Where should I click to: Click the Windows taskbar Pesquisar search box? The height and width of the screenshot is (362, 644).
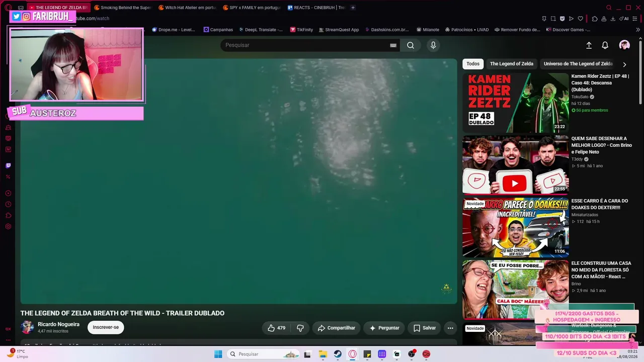click(263, 354)
